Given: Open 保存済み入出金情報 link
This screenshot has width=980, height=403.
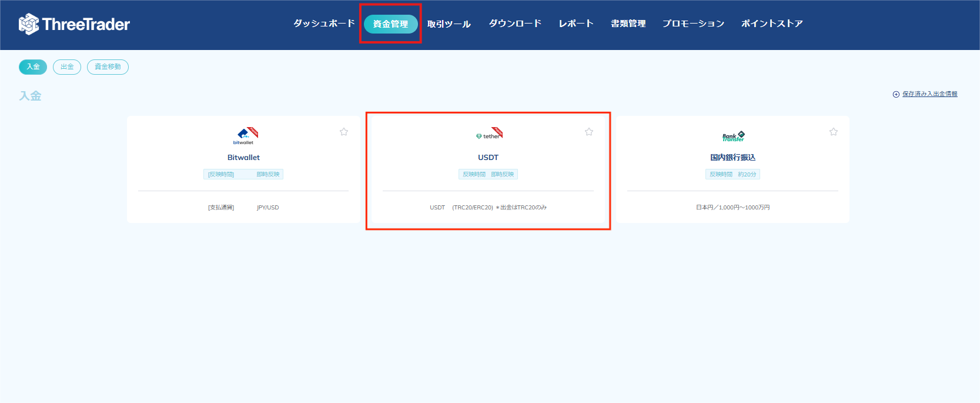Looking at the screenshot, I should click(930, 94).
